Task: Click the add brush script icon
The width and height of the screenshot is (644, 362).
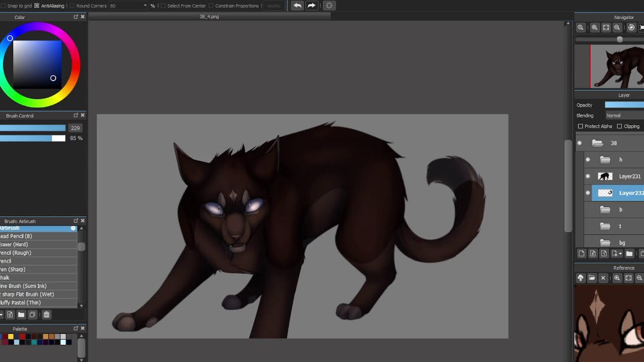Action: pos(10,315)
